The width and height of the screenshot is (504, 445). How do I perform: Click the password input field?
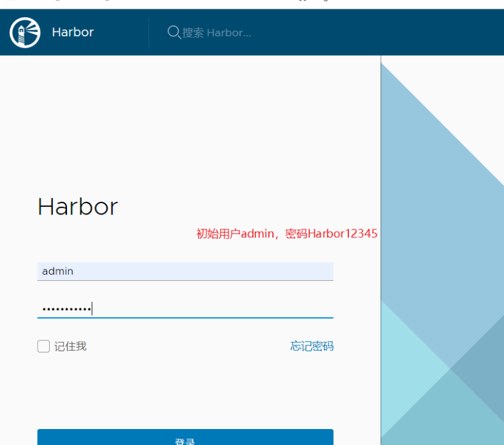coord(185,308)
